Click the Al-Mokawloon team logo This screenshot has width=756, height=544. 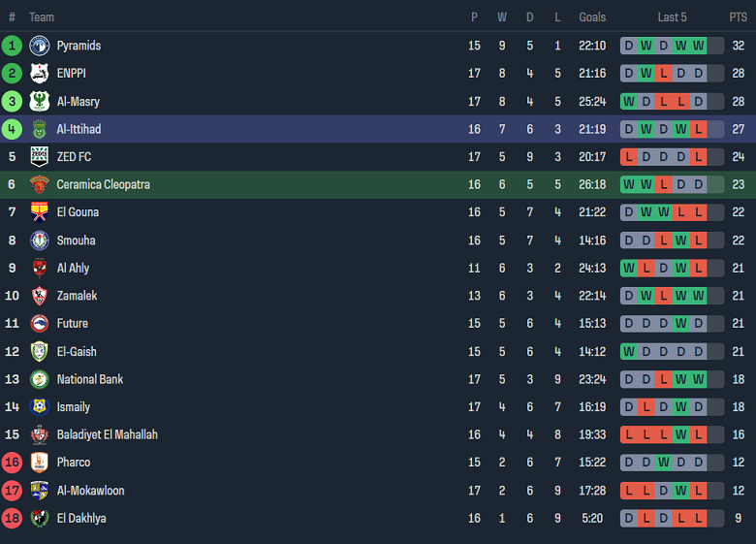[39, 491]
